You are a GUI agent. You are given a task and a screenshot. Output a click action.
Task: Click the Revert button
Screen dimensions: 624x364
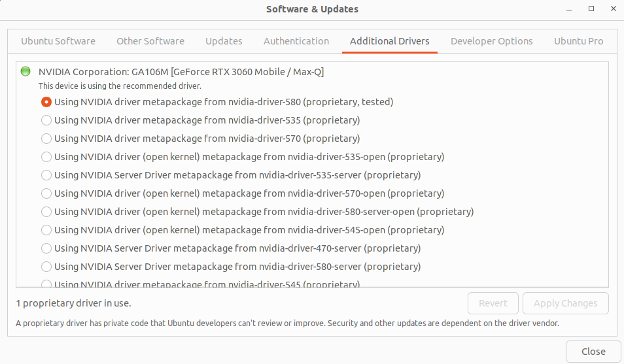tap(493, 303)
